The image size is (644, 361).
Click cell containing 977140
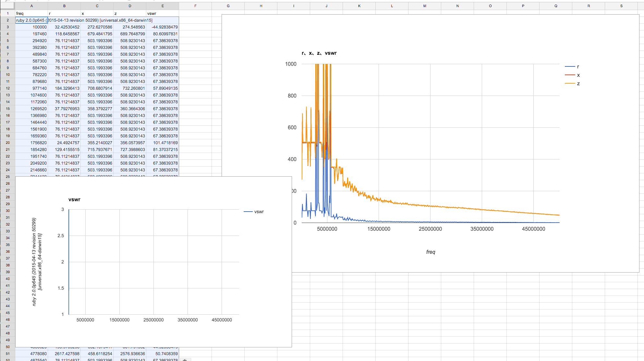coord(31,88)
